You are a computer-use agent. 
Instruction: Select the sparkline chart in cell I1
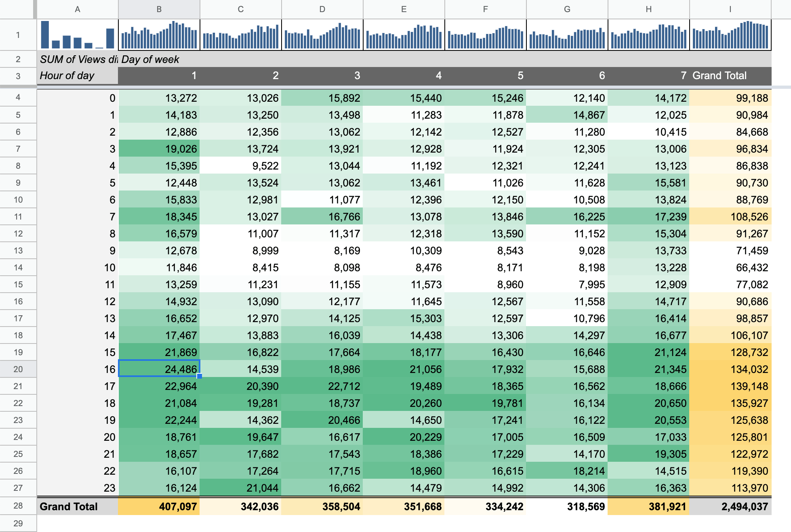[x=730, y=35]
